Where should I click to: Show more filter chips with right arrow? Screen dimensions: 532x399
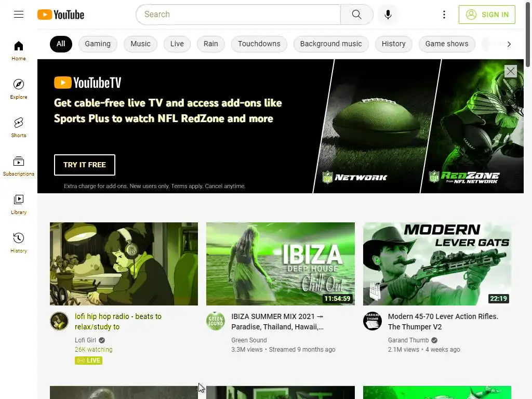[509, 44]
